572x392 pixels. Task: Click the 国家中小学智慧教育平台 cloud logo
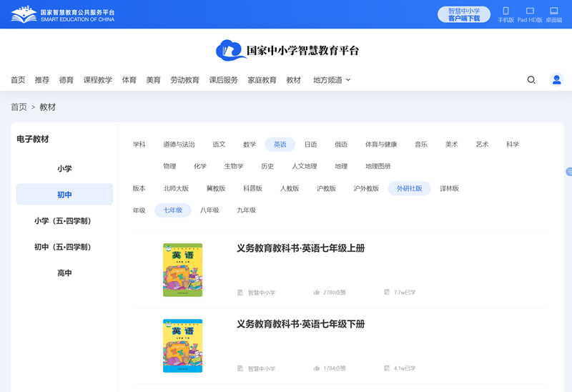click(x=287, y=50)
